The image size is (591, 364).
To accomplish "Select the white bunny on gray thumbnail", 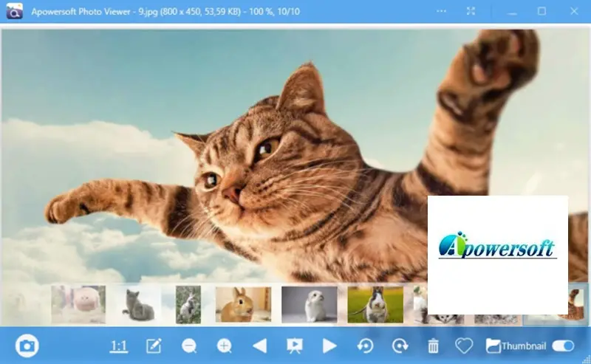I will tap(310, 304).
